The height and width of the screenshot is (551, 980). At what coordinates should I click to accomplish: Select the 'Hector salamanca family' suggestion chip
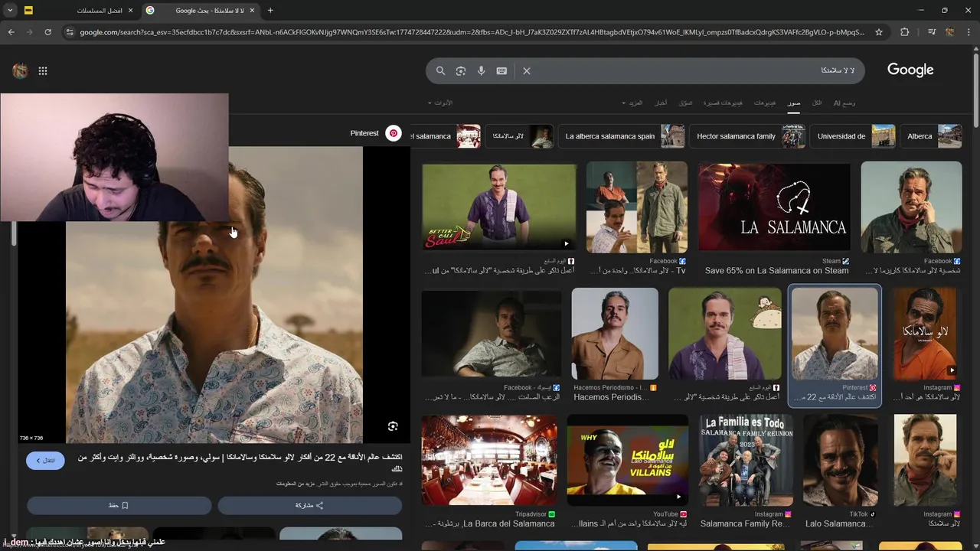click(747, 136)
